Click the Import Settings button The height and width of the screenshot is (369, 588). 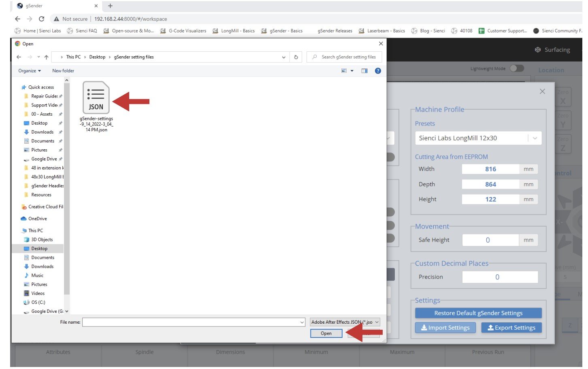(x=445, y=328)
